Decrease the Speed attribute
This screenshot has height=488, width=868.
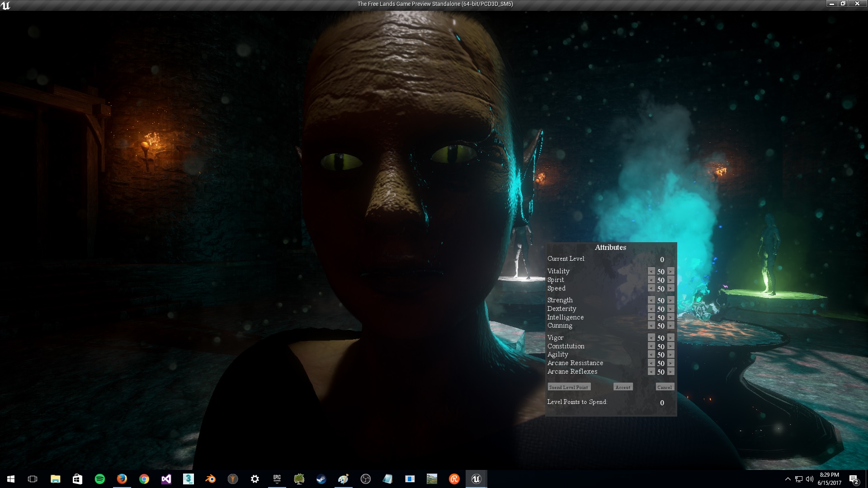pos(651,288)
